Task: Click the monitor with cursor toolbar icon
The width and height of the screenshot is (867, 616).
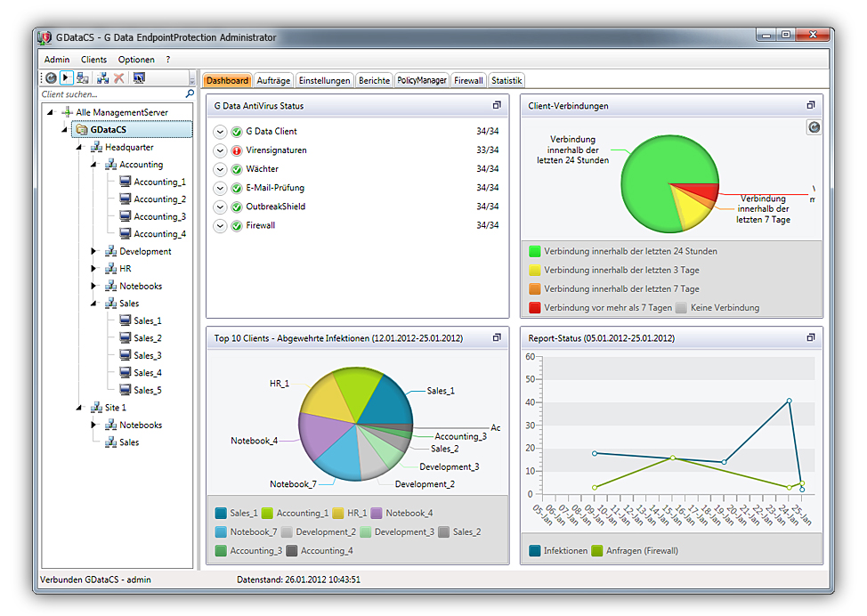Action: 139,78
